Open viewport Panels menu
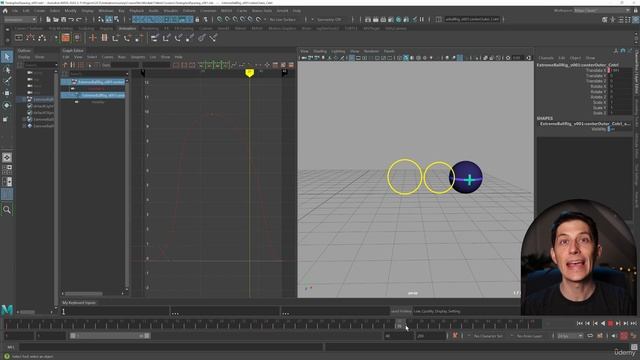 tap(389, 51)
